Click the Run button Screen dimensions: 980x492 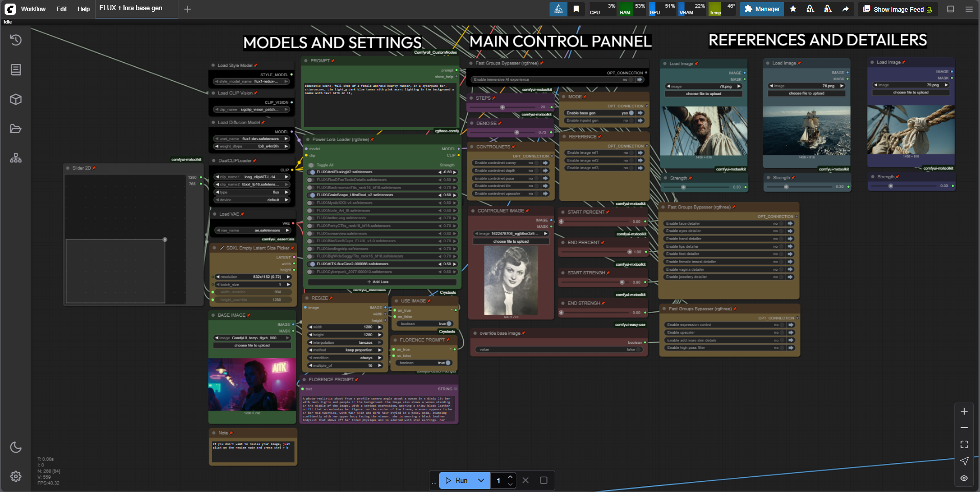pyautogui.click(x=456, y=480)
